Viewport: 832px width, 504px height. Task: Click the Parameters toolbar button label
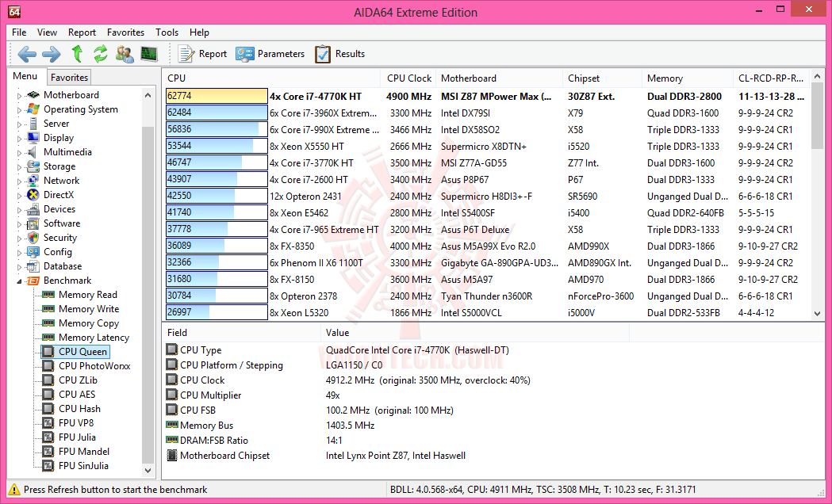pos(281,54)
